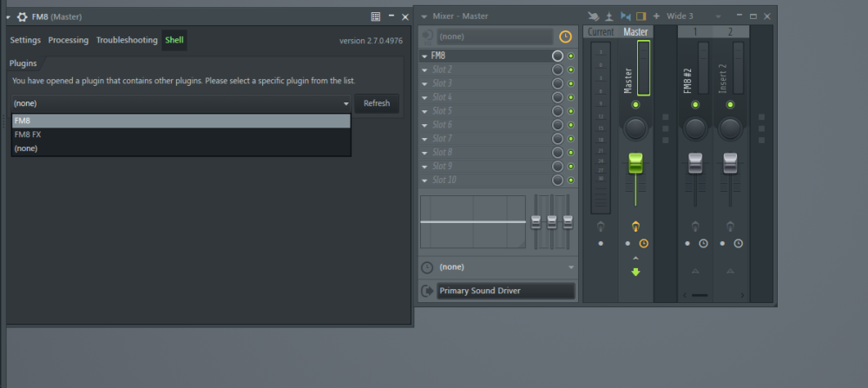Click the mixer input source selector (none)
868x388 pixels.
coord(496,36)
